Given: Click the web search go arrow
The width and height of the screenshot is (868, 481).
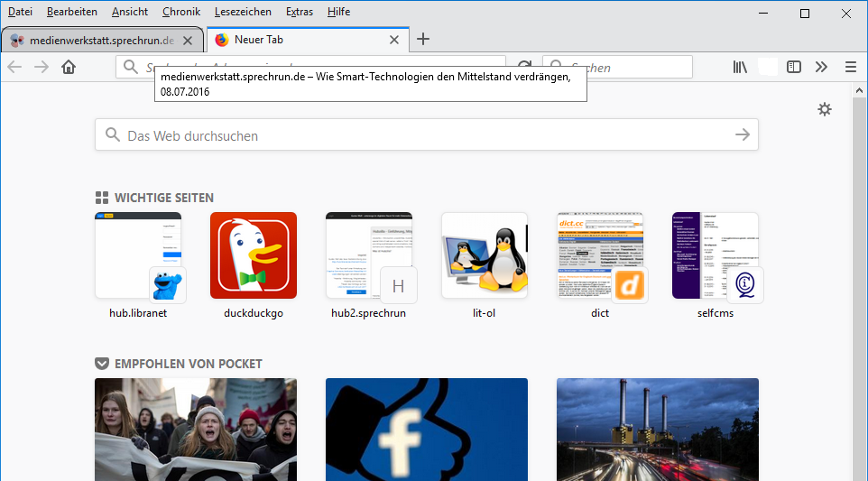Looking at the screenshot, I should [x=742, y=134].
